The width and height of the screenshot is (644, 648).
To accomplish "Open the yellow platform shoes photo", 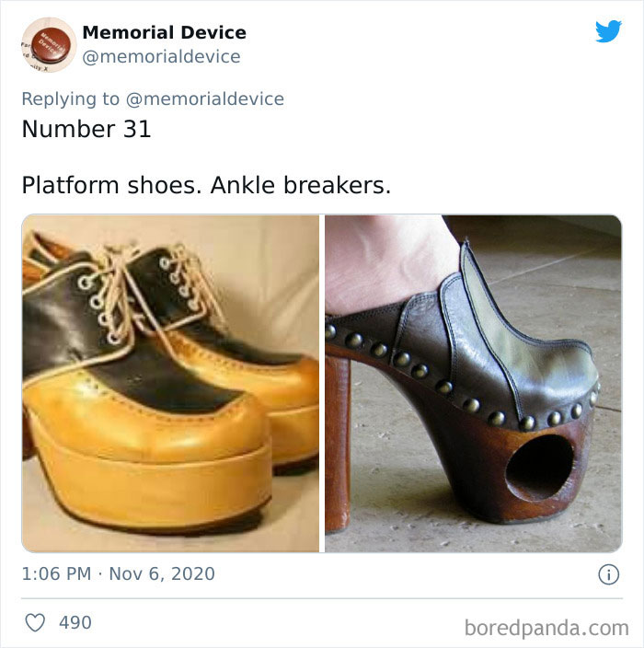I will [170, 383].
